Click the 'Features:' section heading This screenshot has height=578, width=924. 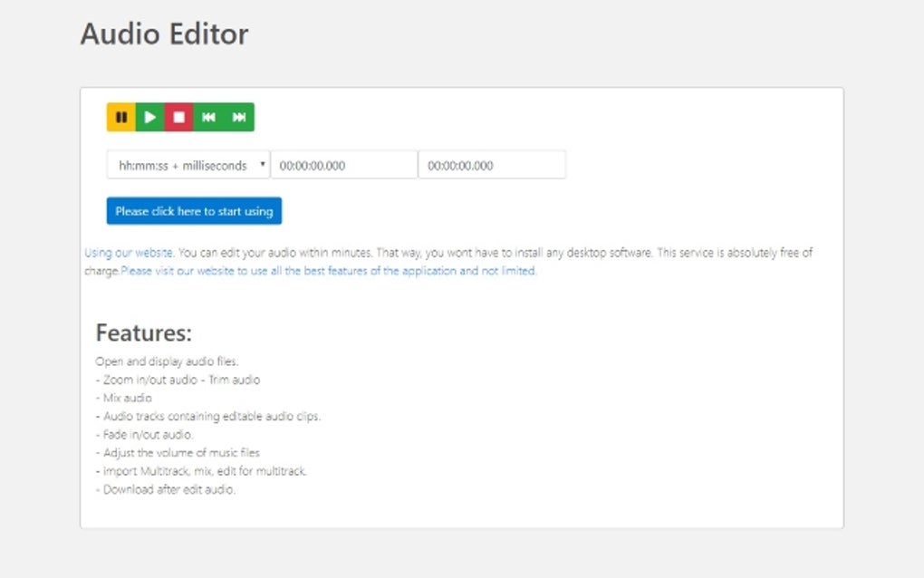[140, 332]
